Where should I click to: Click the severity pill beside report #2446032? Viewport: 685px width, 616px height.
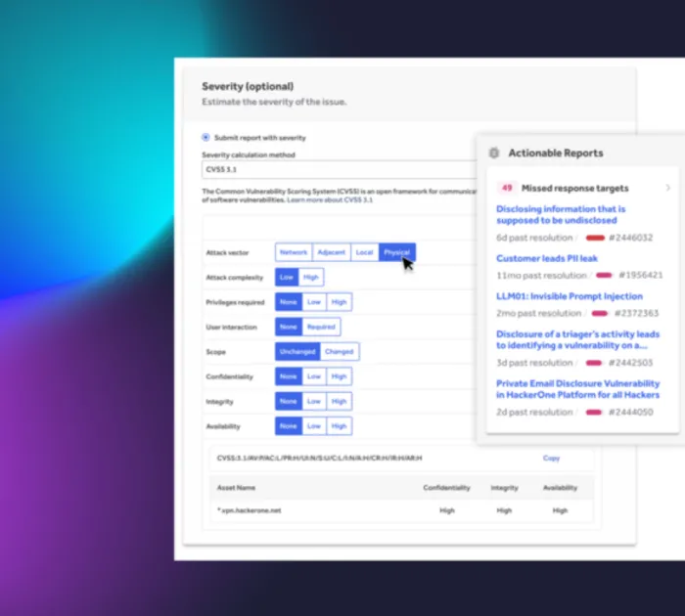click(595, 238)
